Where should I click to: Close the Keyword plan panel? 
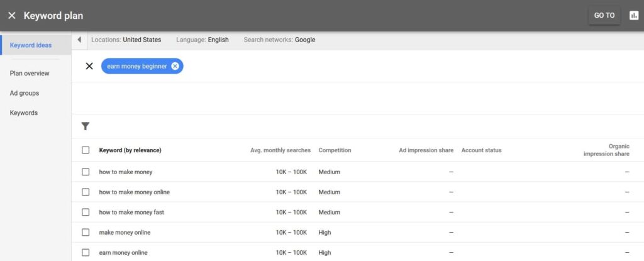pyautogui.click(x=12, y=16)
